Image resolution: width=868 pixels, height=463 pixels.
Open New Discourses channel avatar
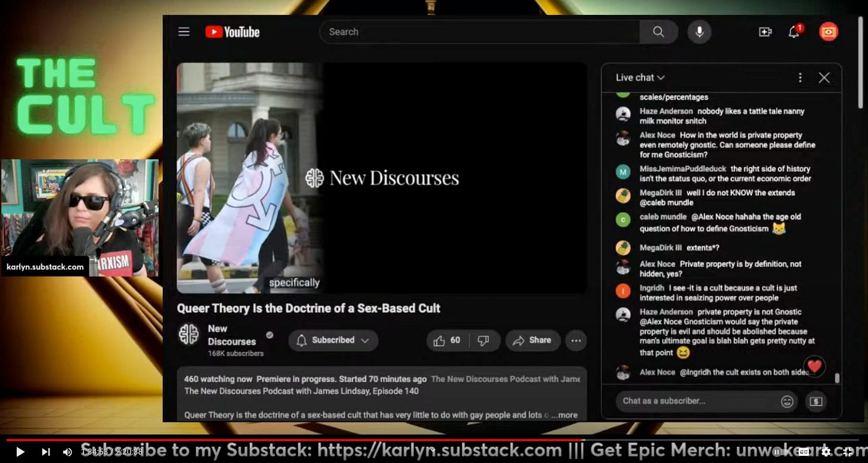pos(189,335)
